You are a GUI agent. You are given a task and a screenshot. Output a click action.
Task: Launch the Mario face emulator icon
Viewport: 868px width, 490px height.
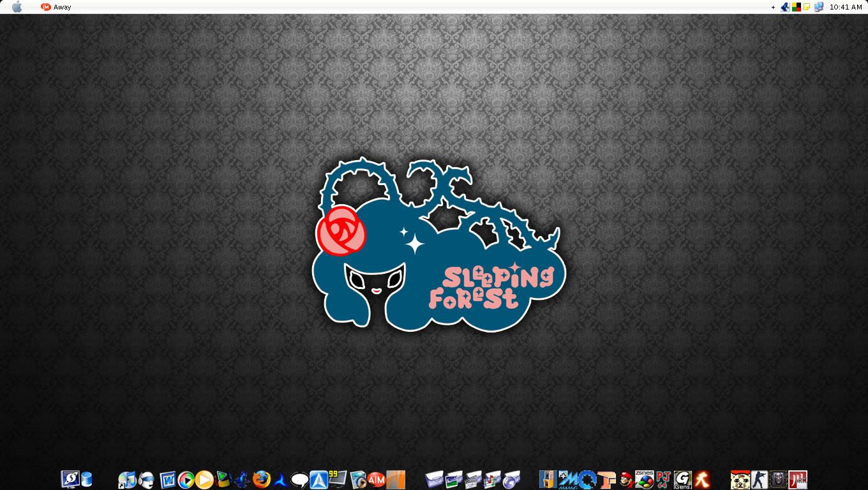(x=625, y=479)
